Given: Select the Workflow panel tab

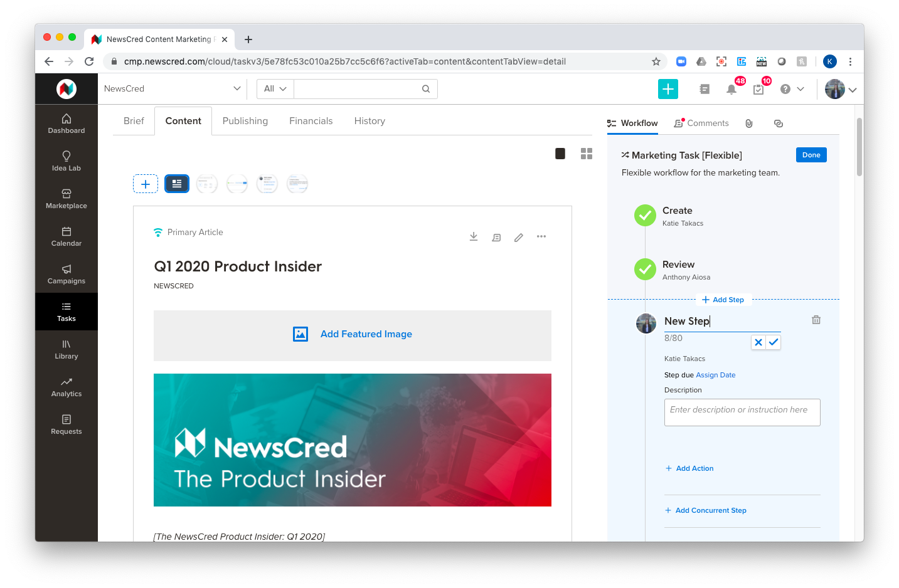Looking at the screenshot, I should point(632,123).
